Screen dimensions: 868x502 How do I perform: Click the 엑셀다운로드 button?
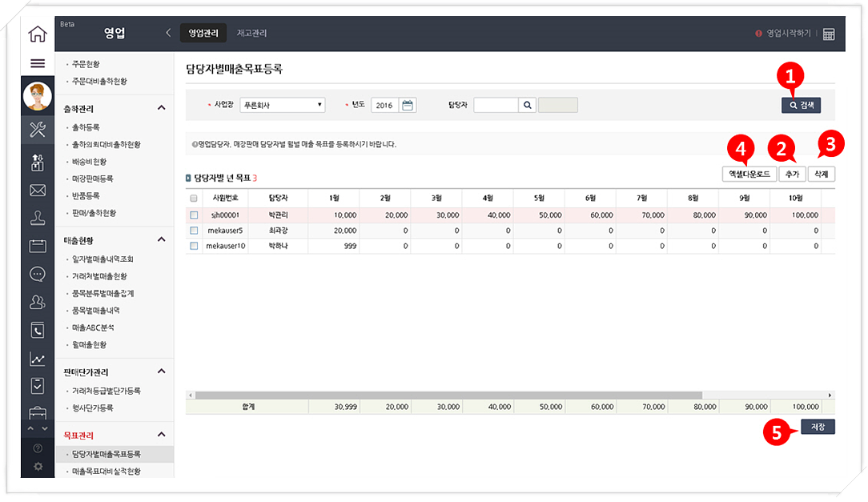tap(749, 174)
